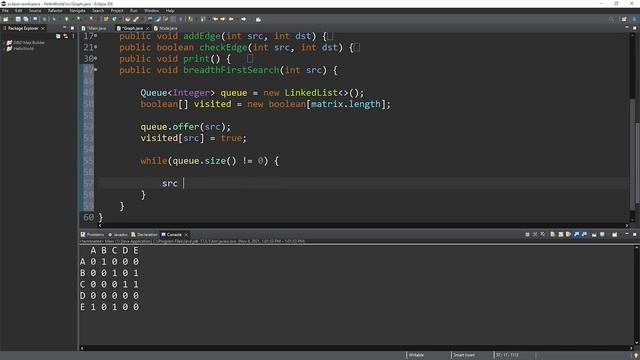Screen dimensions: 640x360
Task: Expand the HelloWorld project
Action: point(4,49)
